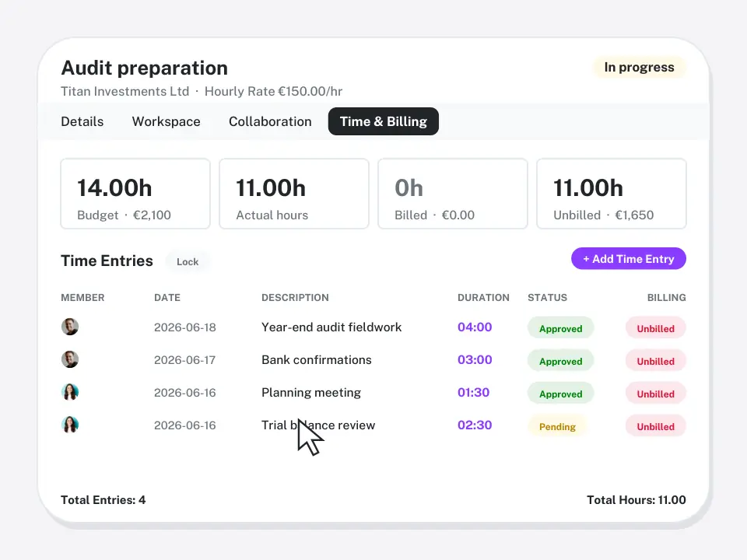
Task: Click avatar in Year-end audit fieldwork row
Action: pyautogui.click(x=70, y=327)
